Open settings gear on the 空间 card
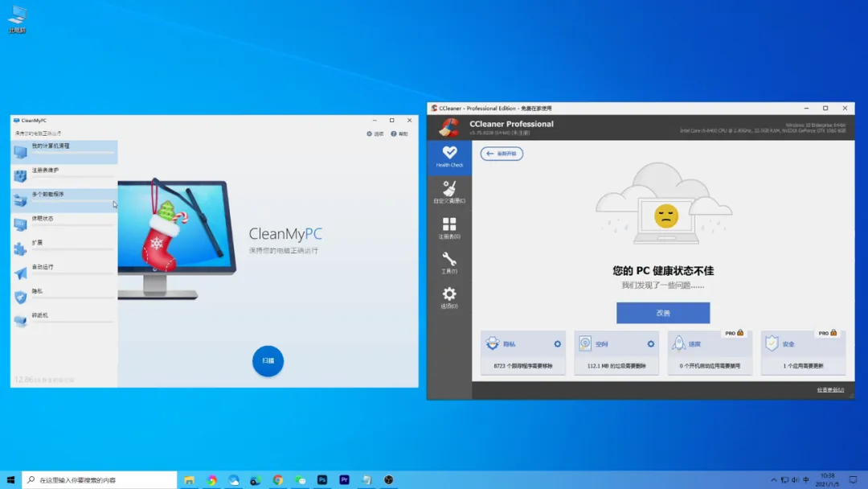Screen dimensions: 868x489 coord(651,344)
